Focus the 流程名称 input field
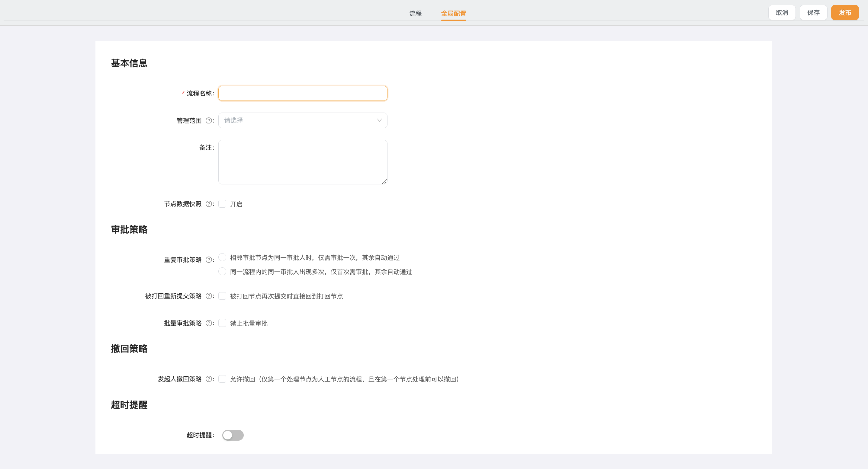Screen dimensions: 868x469 (303, 93)
